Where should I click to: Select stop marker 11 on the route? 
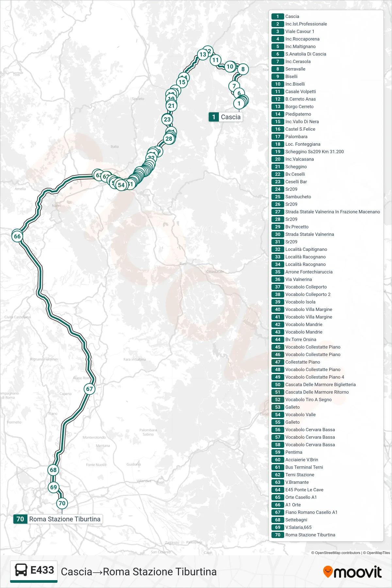click(215, 60)
